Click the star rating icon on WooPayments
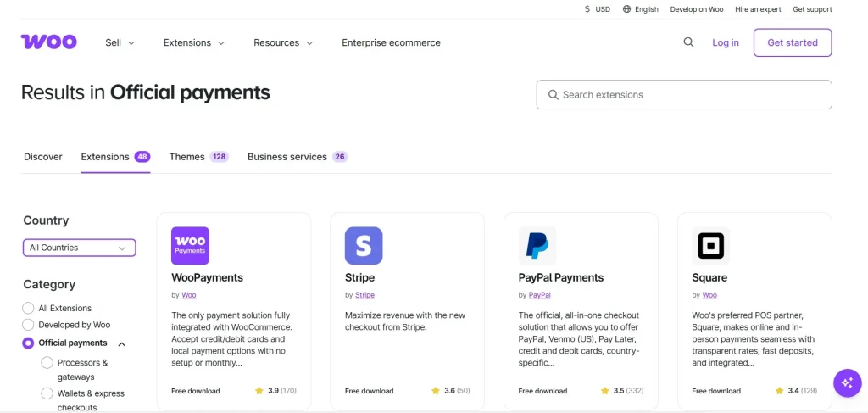Screen dimensions: 868x413 [259, 391]
